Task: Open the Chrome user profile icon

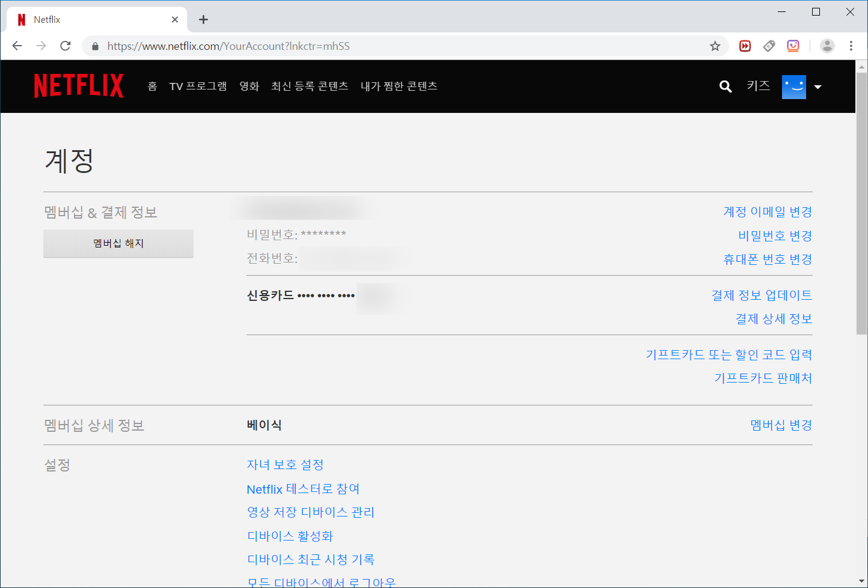Action: tap(827, 46)
